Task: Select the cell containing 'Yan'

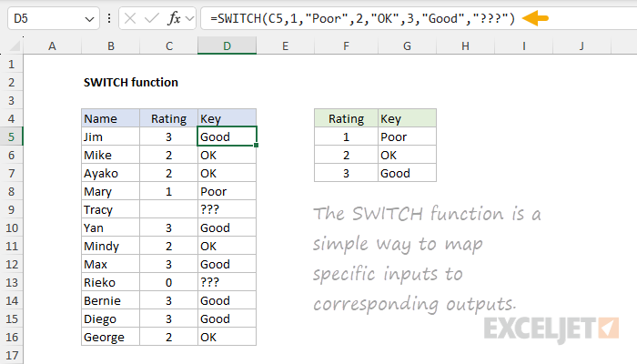Action: click(x=110, y=227)
